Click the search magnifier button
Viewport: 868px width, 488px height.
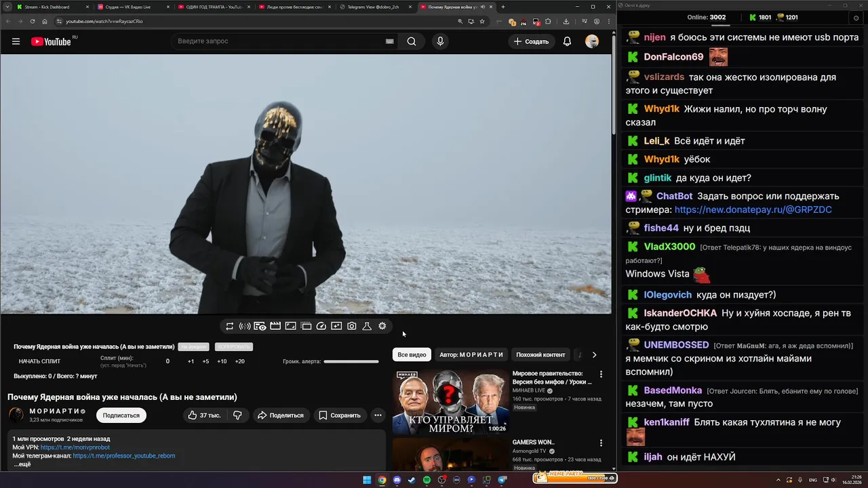(x=412, y=41)
